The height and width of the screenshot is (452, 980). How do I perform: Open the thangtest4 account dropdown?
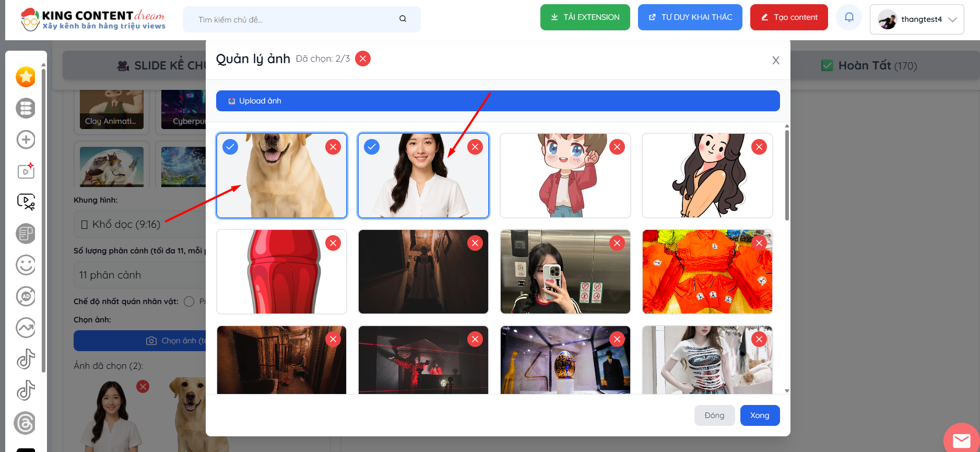pyautogui.click(x=917, y=19)
